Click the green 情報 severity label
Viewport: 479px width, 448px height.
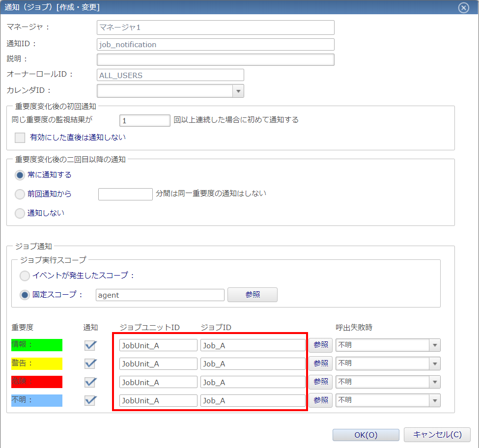37,345
